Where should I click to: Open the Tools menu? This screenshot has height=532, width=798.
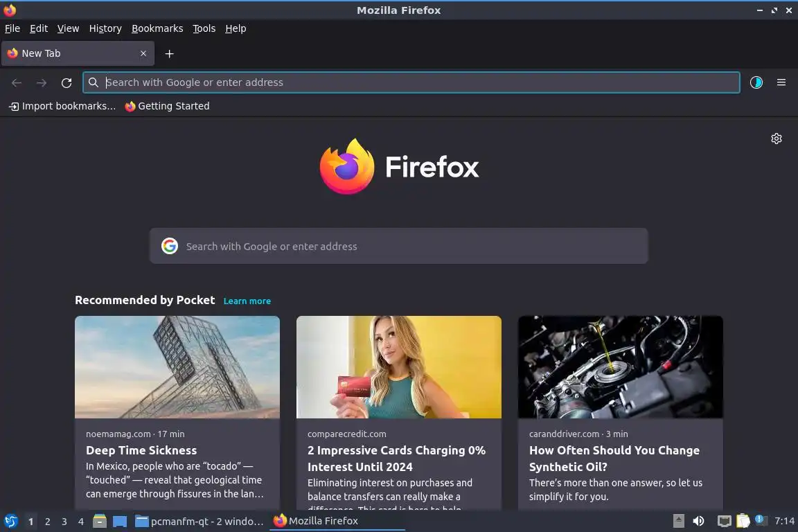(x=204, y=28)
